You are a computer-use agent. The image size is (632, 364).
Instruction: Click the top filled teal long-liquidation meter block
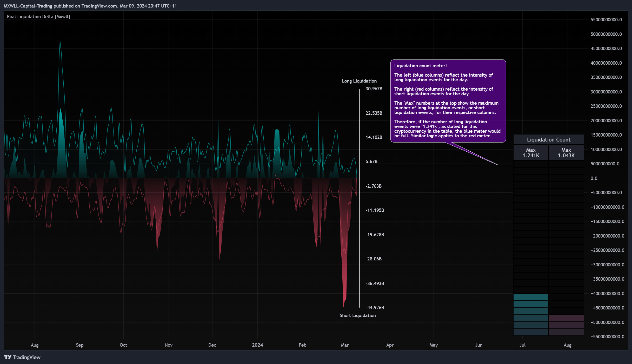(x=531, y=297)
